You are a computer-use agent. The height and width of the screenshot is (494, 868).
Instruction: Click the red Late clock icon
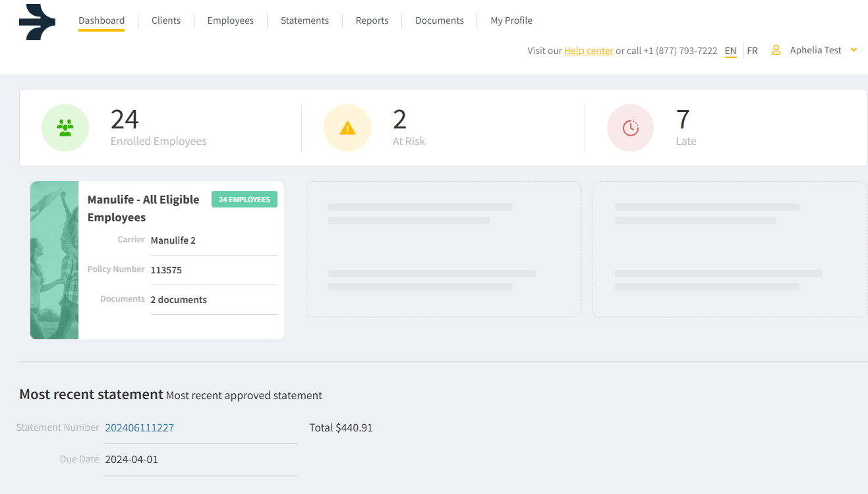[630, 128]
